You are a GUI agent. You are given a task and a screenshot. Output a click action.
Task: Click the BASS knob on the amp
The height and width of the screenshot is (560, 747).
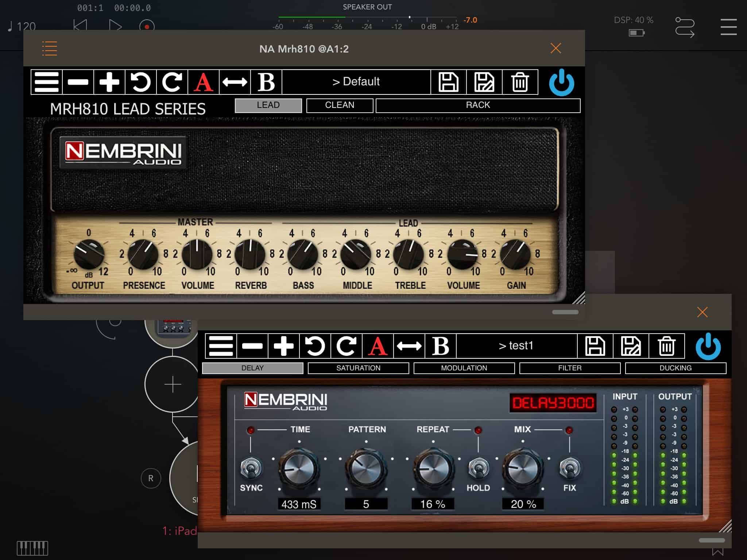(303, 254)
